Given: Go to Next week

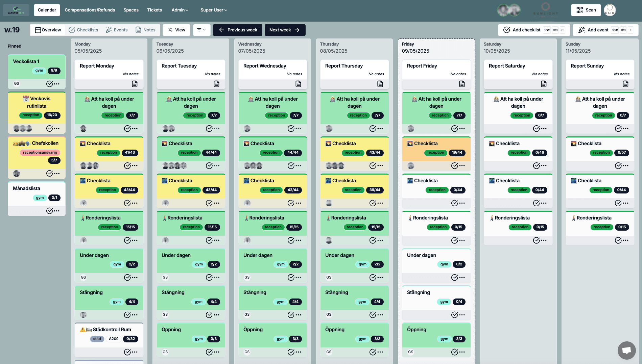Looking at the screenshot, I should click(x=285, y=30).
